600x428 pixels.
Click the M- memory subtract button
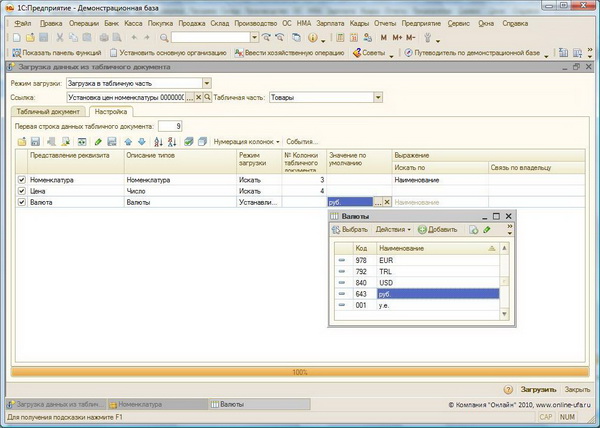tap(411, 37)
